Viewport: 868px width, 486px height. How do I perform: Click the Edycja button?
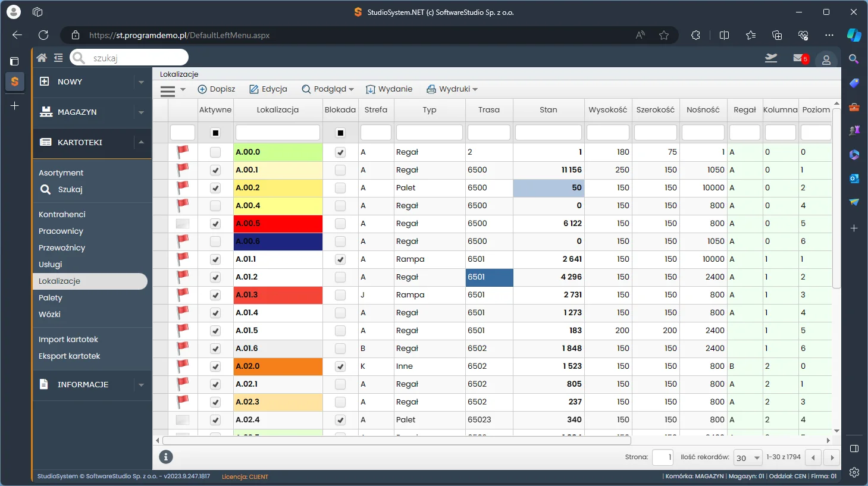coord(268,89)
